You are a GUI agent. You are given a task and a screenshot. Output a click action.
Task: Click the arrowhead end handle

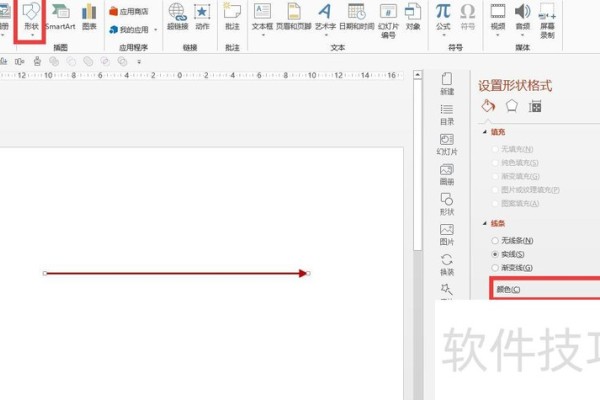click(x=308, y=273)
